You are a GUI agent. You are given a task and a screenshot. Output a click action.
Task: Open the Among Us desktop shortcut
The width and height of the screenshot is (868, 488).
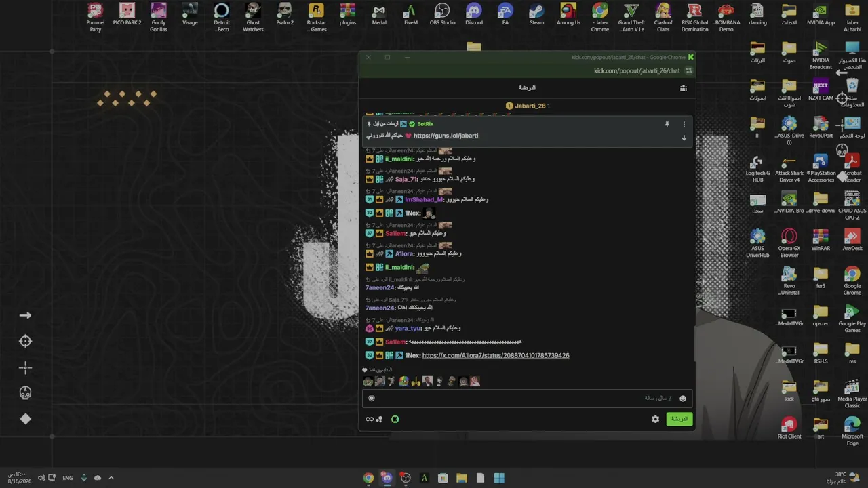[x=568, y=15]
